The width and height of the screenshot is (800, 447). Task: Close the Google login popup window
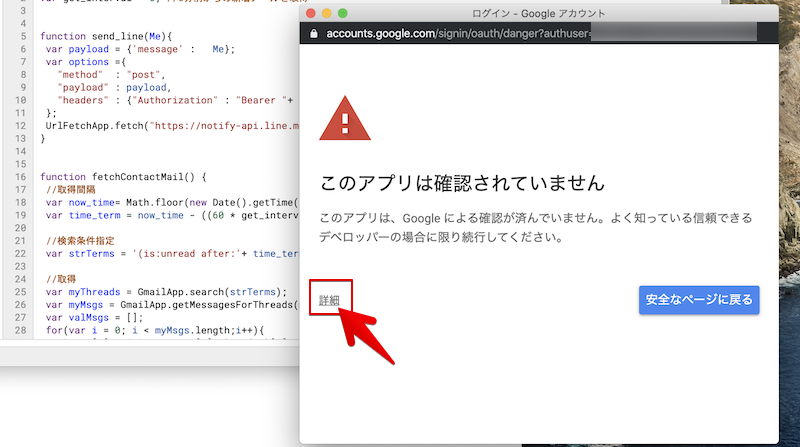pos(311,14)
